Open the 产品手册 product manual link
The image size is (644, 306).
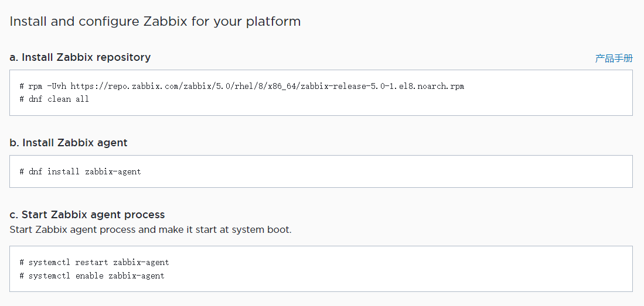pyautogui.click(x=614, y=58)
